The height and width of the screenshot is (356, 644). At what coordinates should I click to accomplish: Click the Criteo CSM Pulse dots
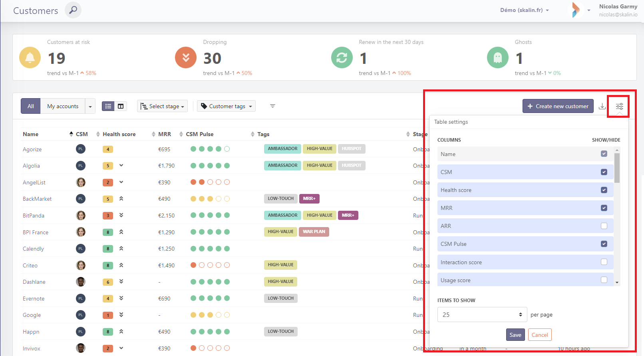(x=210, y=265)
